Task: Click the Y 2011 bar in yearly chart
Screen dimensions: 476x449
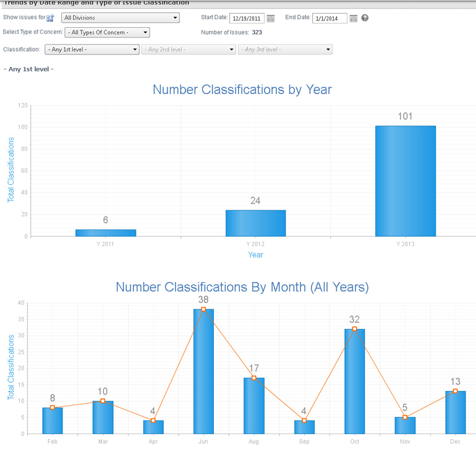Action: 106,233
